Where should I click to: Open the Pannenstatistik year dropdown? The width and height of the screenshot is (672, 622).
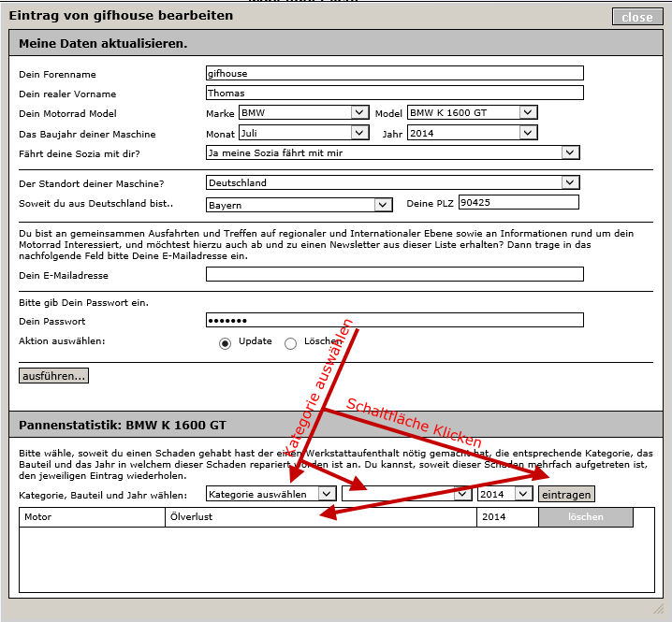[x=504, y=494]
